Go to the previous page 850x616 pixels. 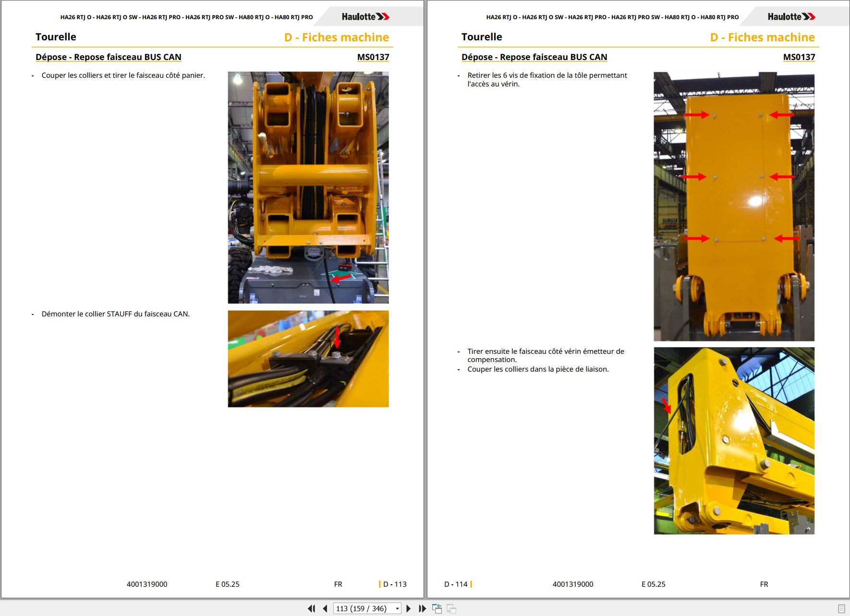325,608
